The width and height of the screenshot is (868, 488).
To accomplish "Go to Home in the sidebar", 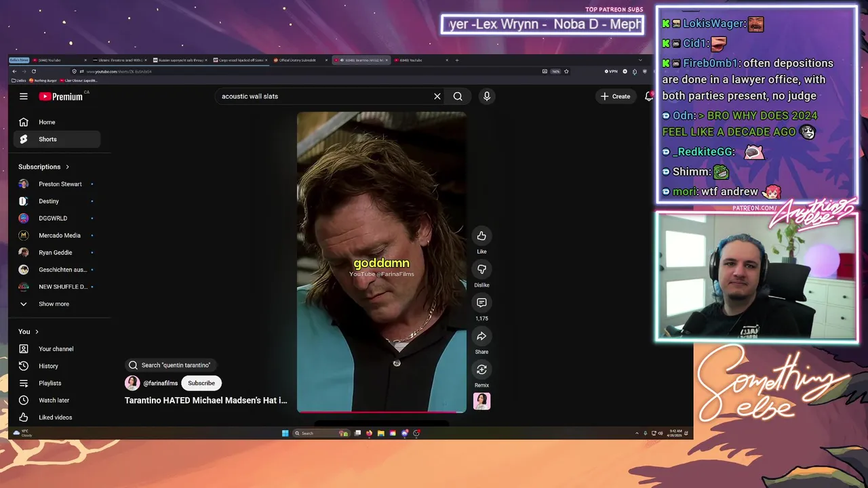I will point(57,122).
